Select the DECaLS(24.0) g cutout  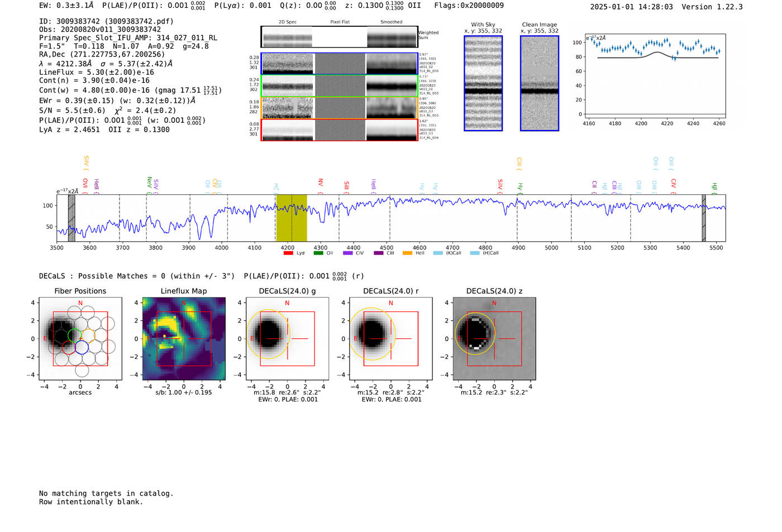[x=288, y=339]
